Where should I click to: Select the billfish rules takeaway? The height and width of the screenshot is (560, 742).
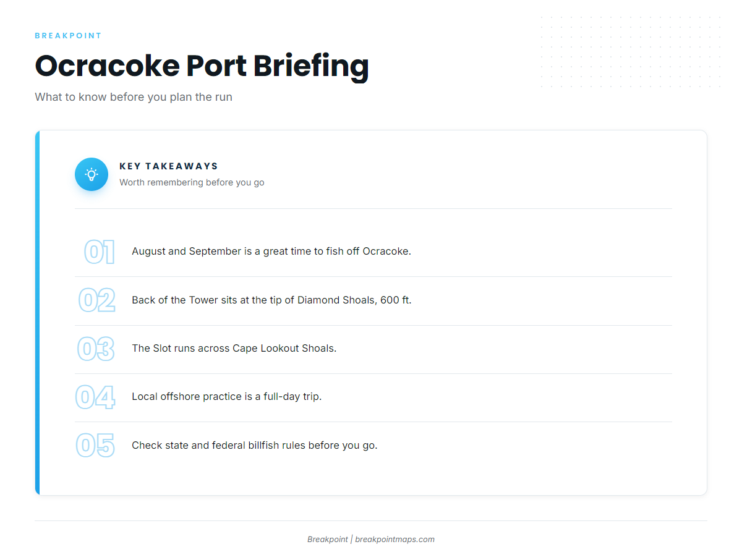click(254, 445)
